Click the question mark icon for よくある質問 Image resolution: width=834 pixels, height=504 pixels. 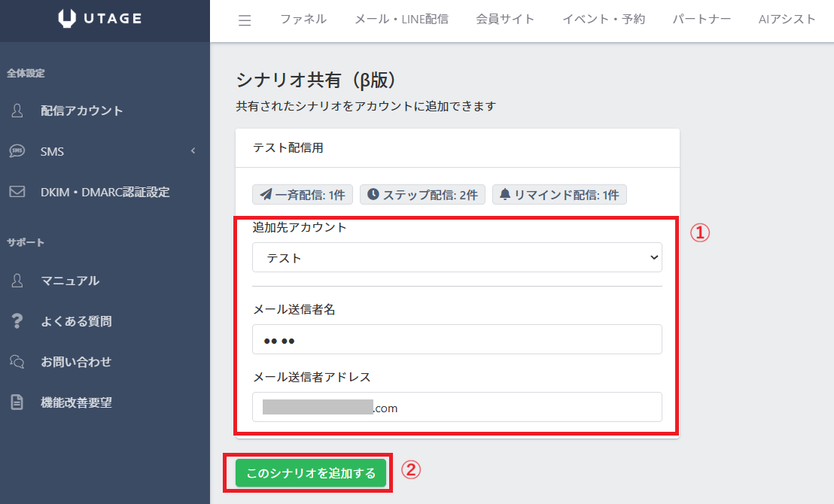click(17, 321)
